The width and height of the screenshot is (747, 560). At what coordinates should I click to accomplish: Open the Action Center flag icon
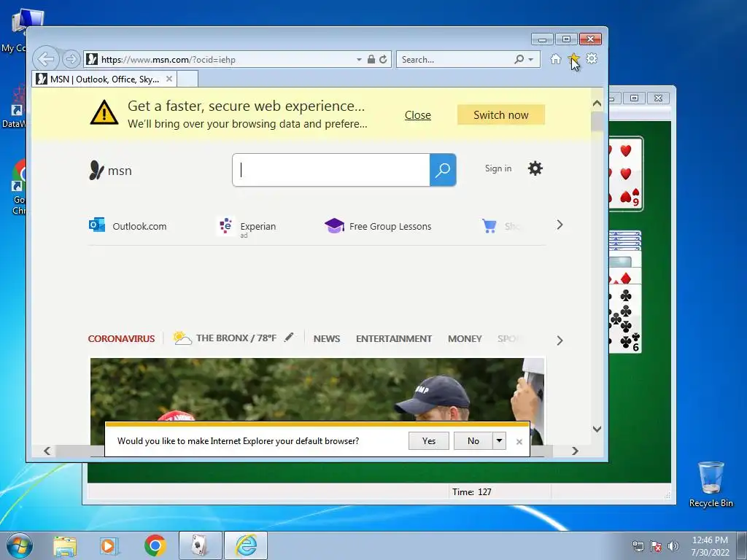tap(656, 546)
